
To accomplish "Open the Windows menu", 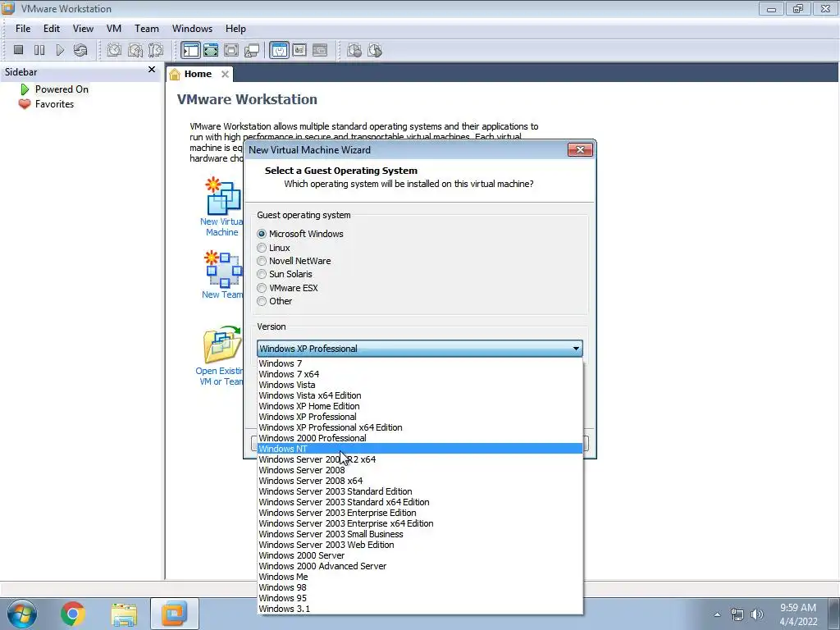I will click(192, 29).
